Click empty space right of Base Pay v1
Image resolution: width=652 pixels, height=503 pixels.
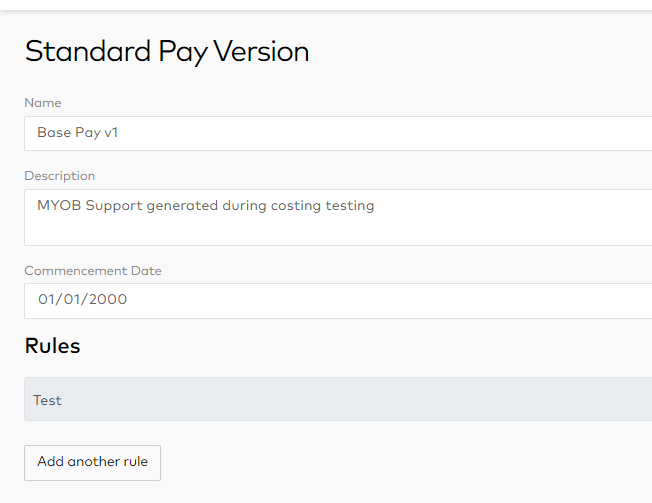[400, 133]
